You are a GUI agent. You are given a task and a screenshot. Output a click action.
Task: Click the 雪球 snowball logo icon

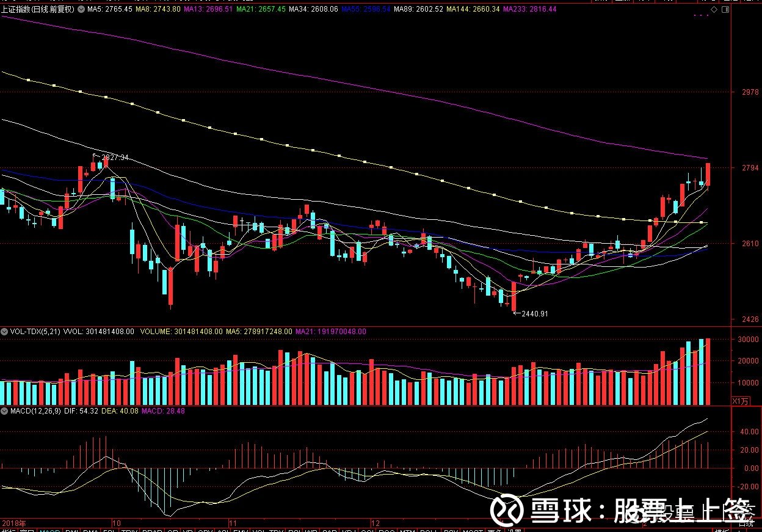coord(507,511)
